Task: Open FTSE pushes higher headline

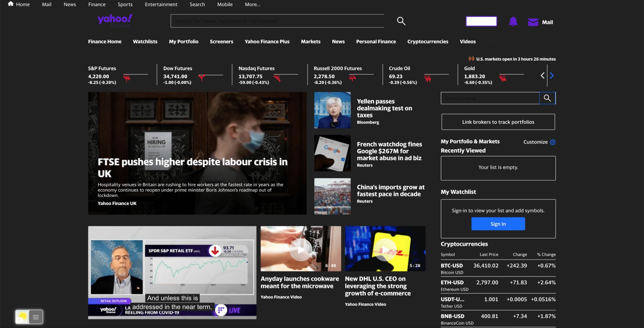Action: coord(192,167)
